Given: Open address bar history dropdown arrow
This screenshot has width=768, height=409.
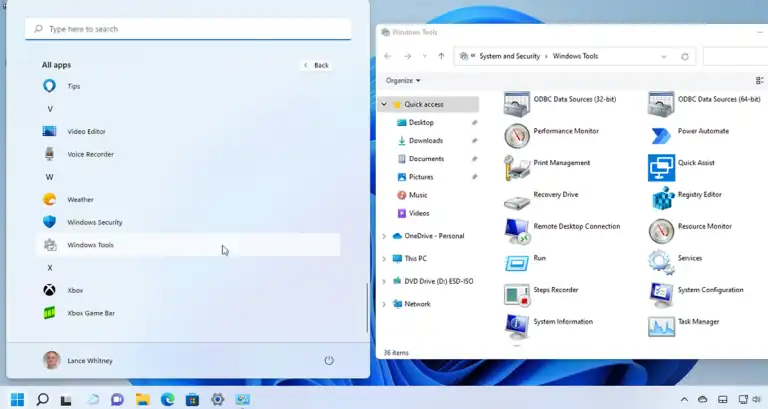Looking at the screenshot, I should click(664, 56).
